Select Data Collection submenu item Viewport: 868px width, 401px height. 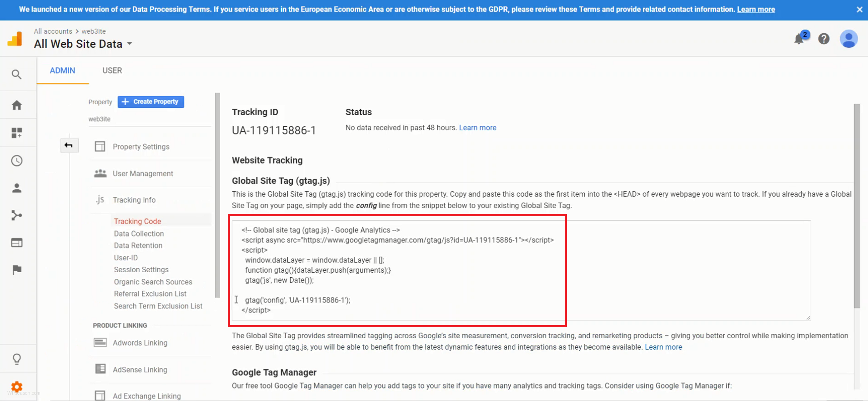pyautogui.click(x=139, y=233)
